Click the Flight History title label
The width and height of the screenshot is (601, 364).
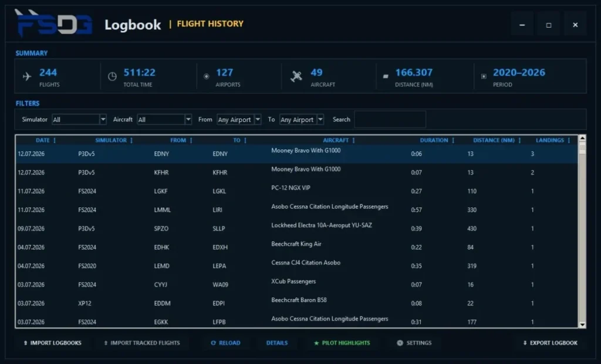click(x=210, y=23)
